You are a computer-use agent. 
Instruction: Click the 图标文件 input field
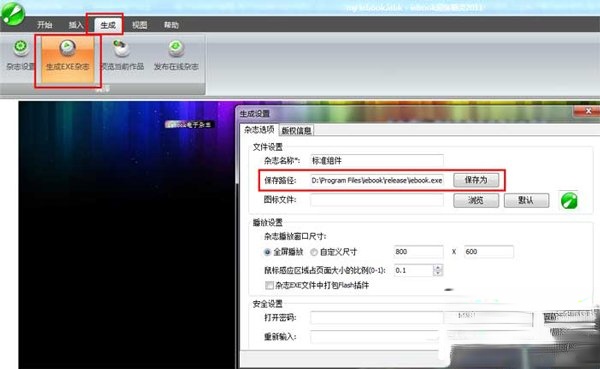coord(377,200)
